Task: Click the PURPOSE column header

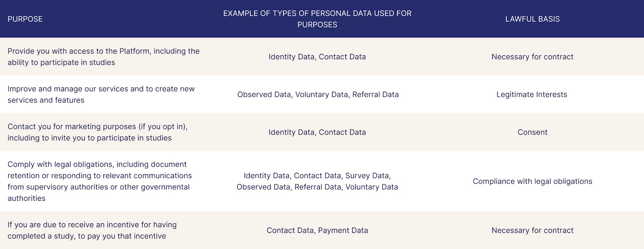Action: 25,19
